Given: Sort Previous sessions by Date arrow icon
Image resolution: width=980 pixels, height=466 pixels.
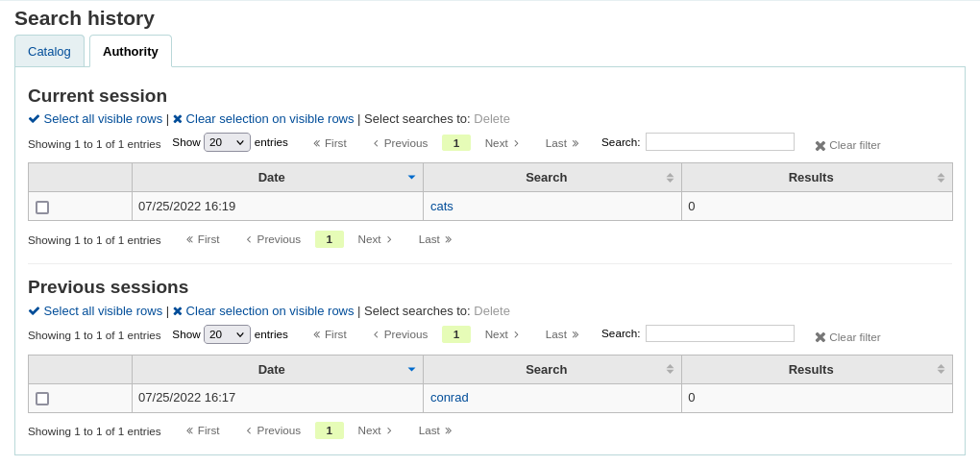Looking at the screenshot, I should [x=411, y=369].
